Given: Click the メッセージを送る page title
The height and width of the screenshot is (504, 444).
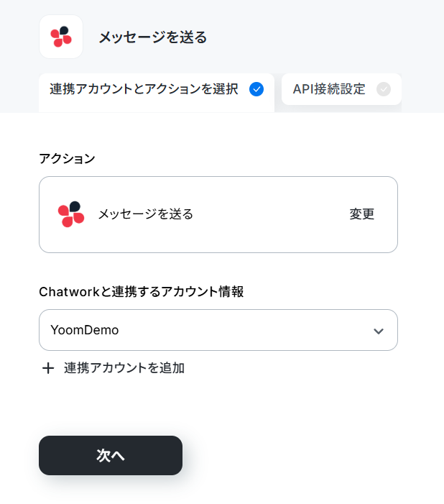Looking at the screenshot, I should pos(153,37).
